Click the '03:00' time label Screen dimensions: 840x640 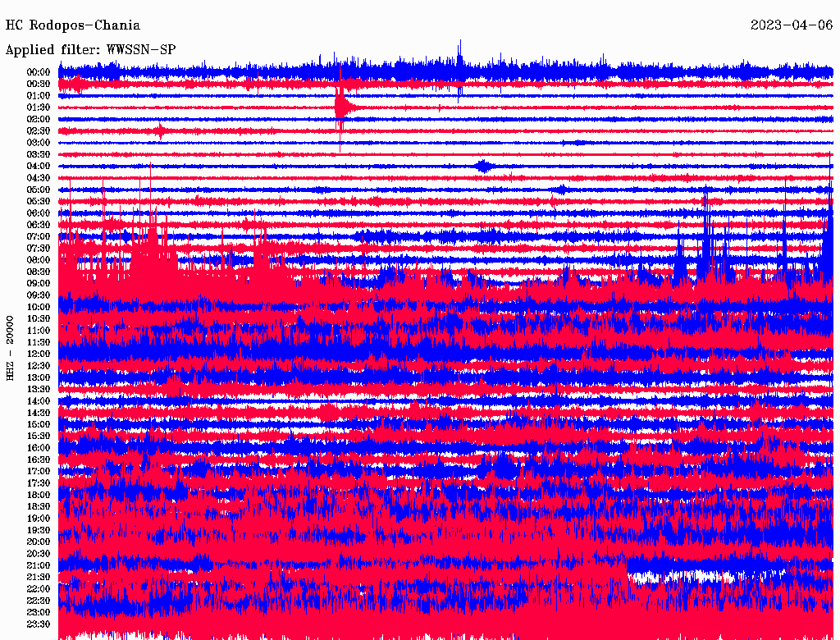pos(39,143)
